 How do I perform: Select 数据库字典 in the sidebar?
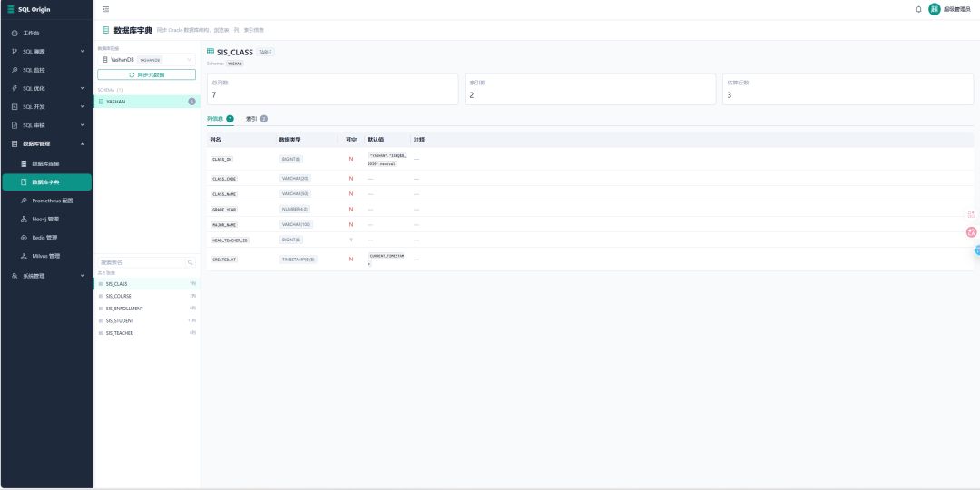click(x=47, y=181)
